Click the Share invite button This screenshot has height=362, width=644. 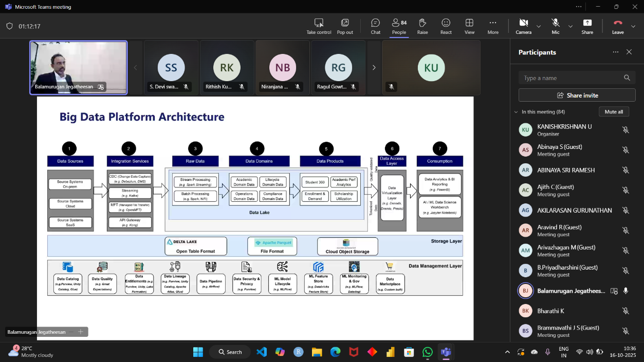(577, 96)
